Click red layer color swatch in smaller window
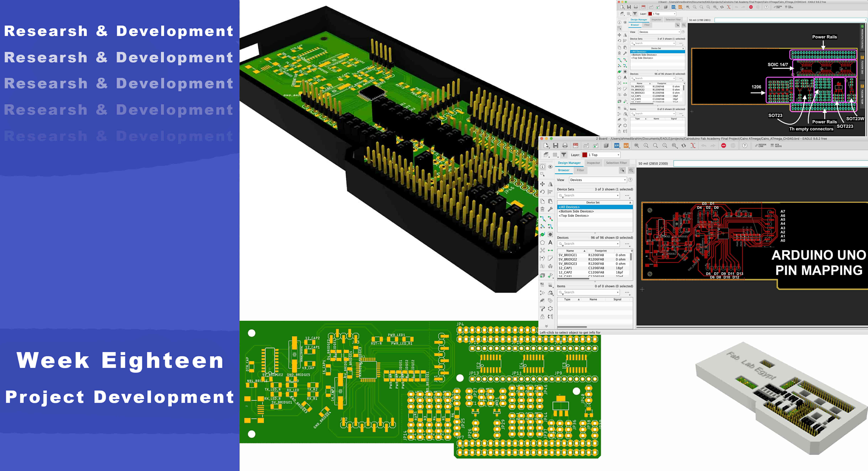 click(650, 14)
